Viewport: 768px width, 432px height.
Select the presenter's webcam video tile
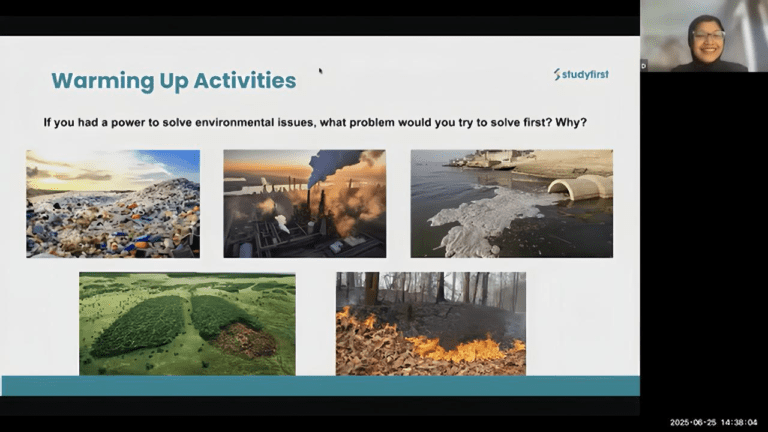(x=704, y=36)
